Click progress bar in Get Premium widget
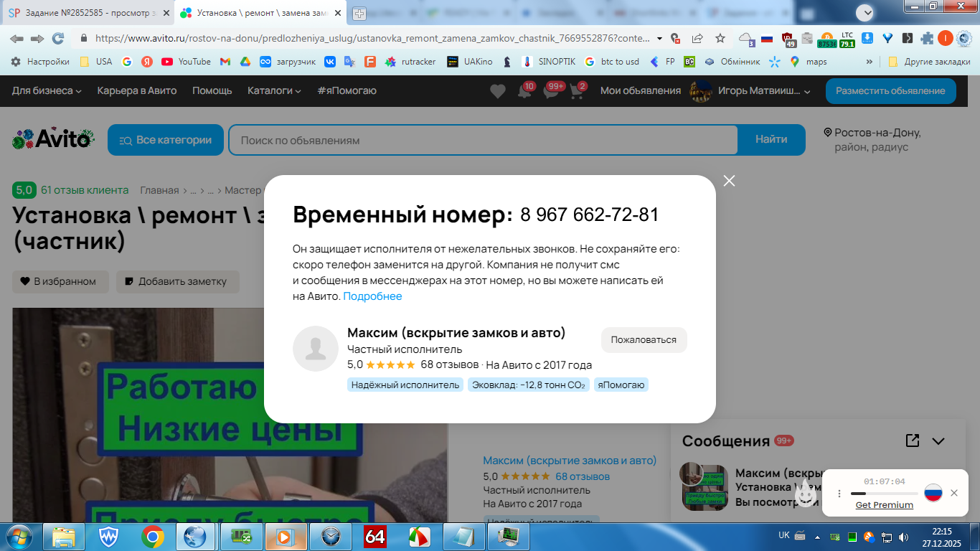The width and height of the screenshot is (980, 551). click(x=884, y=494)
